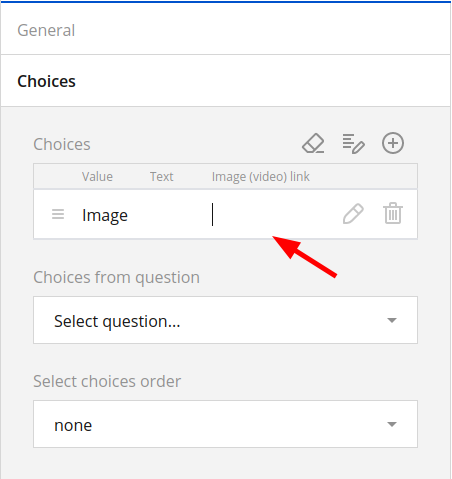Click the 'Text' column header

pos(162,177)
